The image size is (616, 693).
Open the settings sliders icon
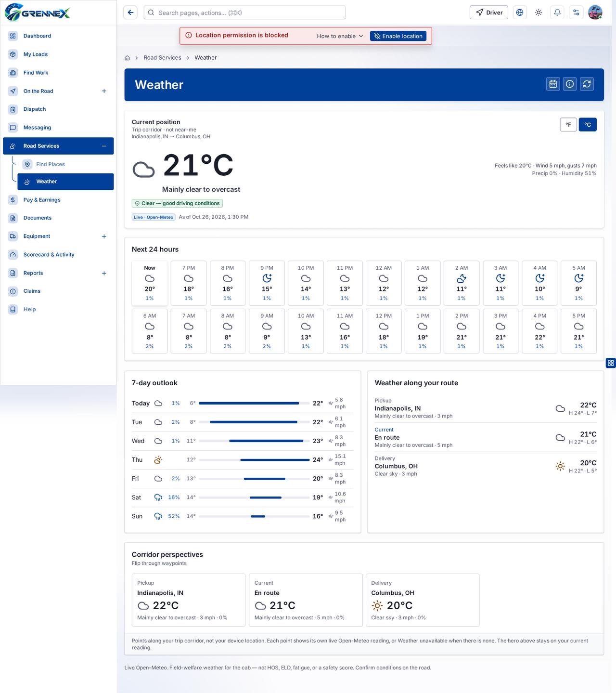pos(576,13)
